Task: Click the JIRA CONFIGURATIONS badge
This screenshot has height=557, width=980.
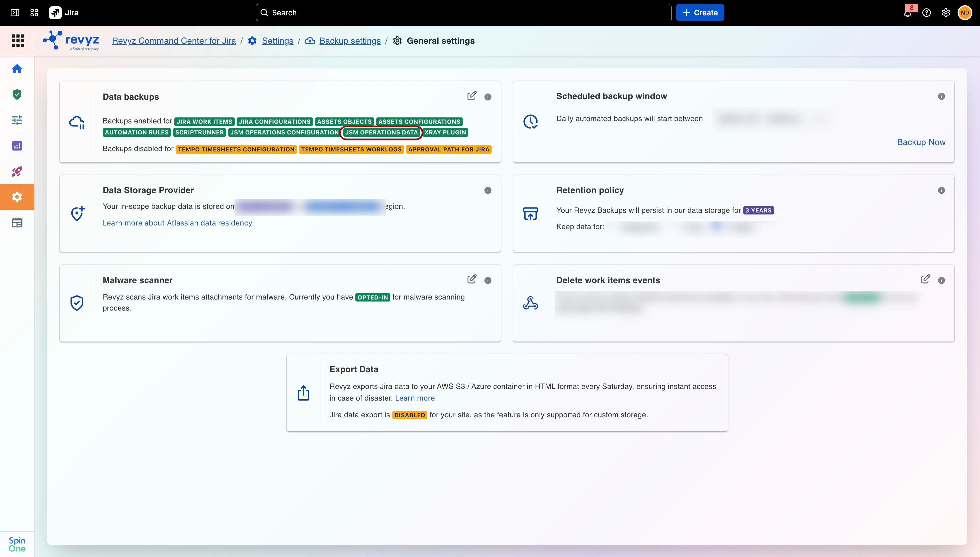Action: [275, 122]
